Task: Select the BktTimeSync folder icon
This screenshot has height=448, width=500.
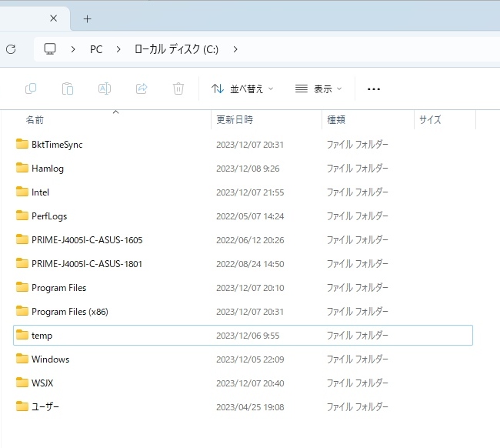Action: tap(22, 144)
